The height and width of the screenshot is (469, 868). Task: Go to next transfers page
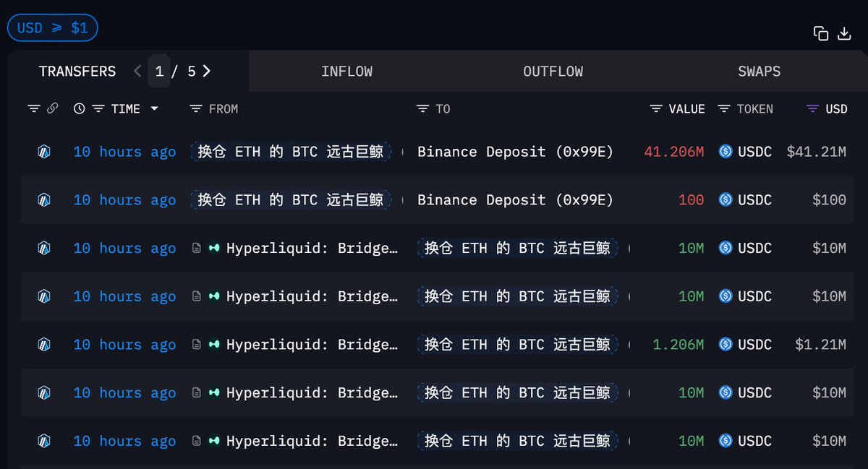(x=207, y=71)
